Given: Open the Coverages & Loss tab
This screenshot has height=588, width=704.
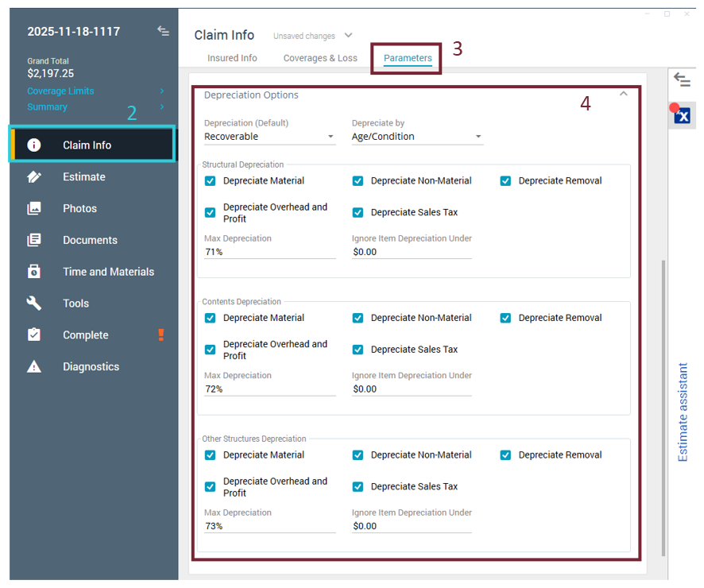Looking at the screenshot, I should (x=320, y=58).
